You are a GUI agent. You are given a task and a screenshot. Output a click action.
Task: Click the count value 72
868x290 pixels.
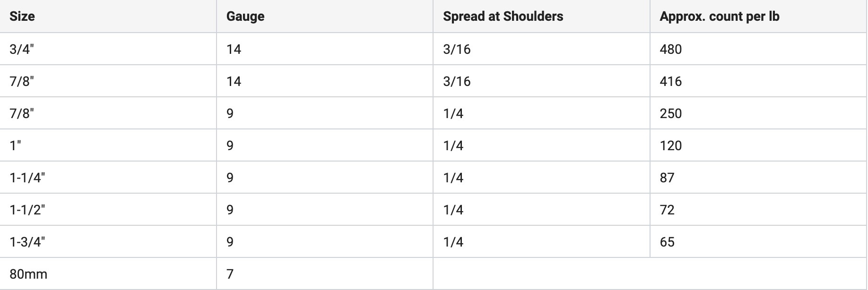[667, 210]
